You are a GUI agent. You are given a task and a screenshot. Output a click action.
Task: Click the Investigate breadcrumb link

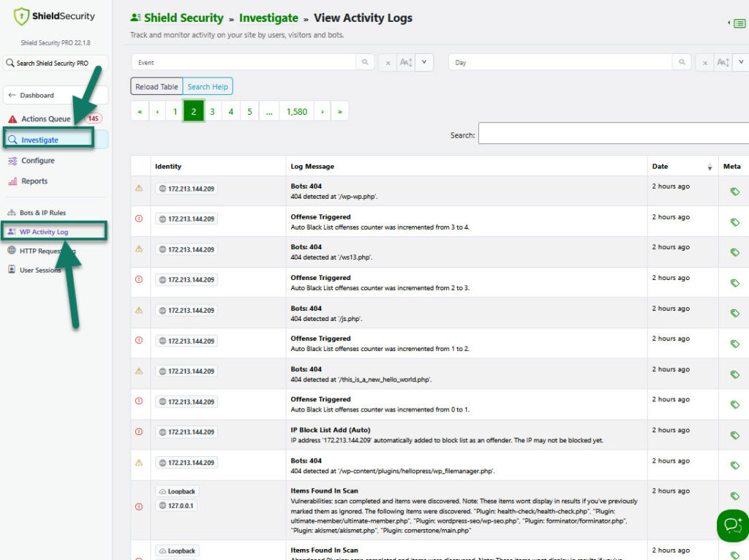click(268, 18)
